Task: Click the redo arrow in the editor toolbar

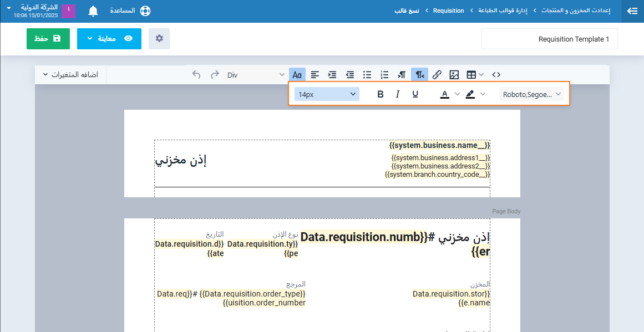Action: point(215,75)
